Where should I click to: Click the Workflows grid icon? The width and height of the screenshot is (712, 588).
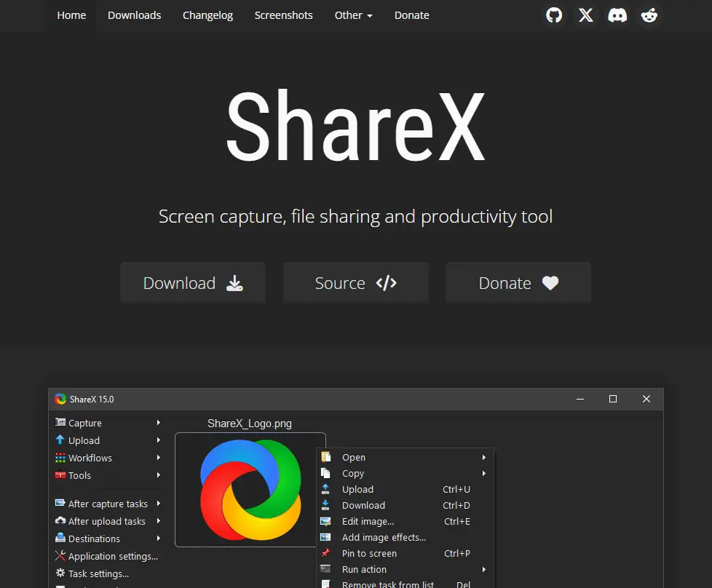tap(60, 458)
